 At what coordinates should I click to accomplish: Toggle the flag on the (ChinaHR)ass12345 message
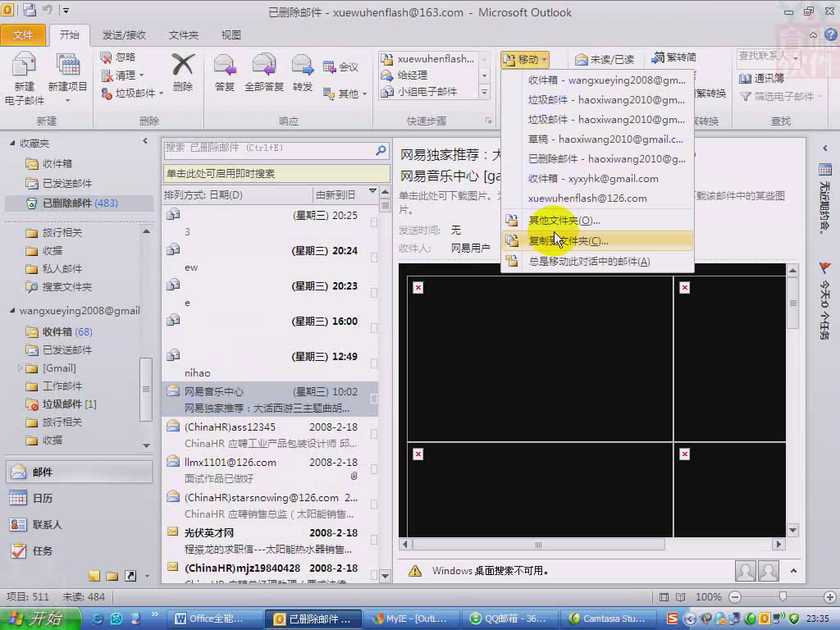(x=374, y=435)
